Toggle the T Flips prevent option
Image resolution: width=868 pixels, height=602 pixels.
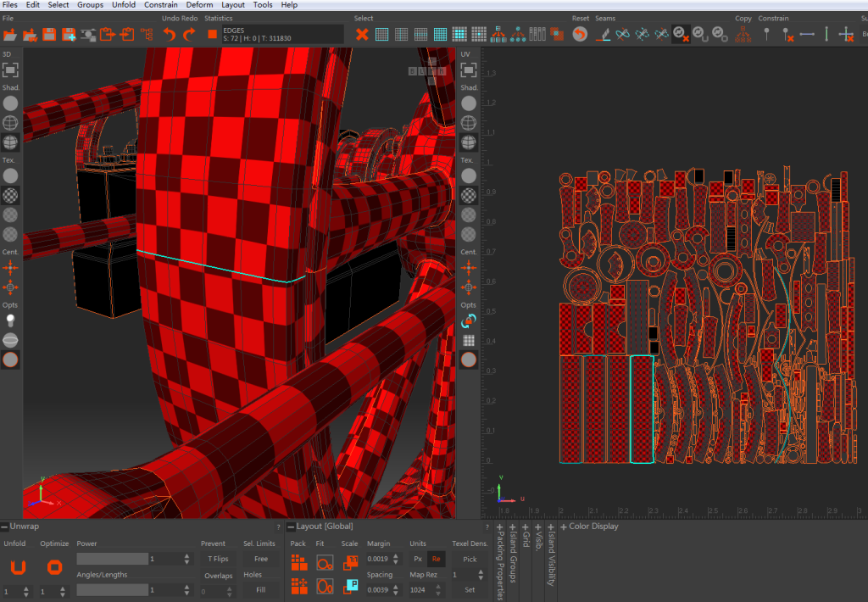coord(218,559)
